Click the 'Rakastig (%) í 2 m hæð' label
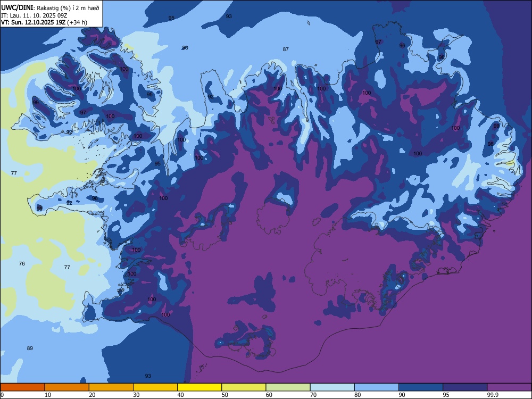 (68, 8)
